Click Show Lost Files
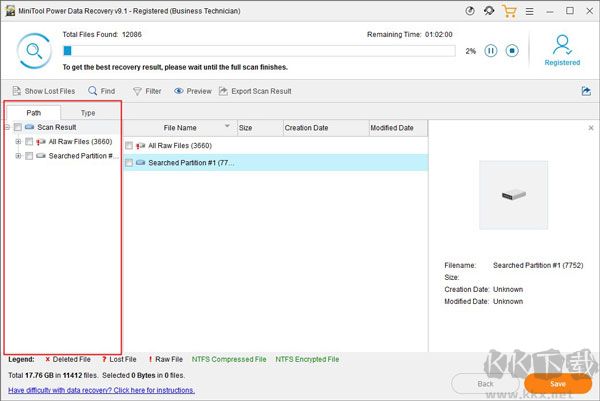Image resolution: width=600 pixels, height=401 pixels. 44,91
